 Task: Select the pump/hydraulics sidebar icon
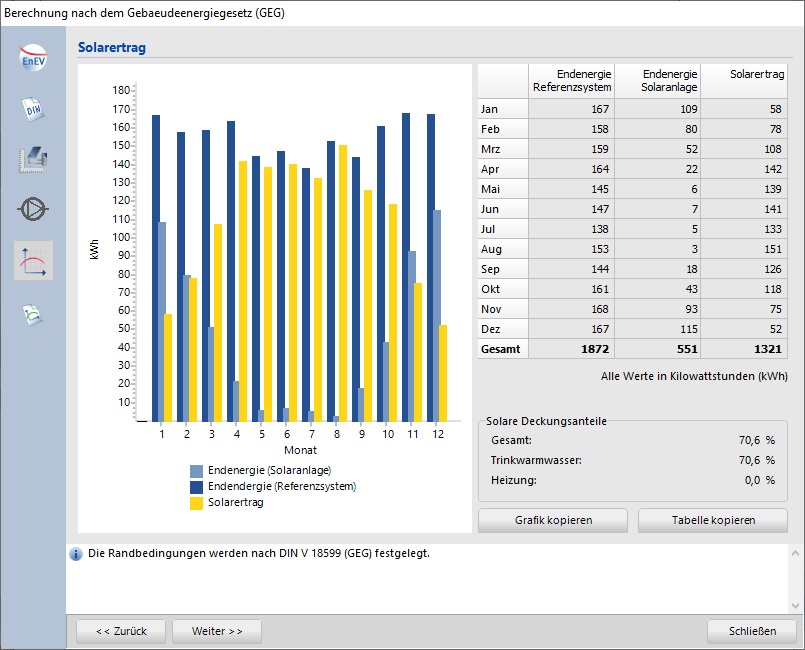(x=31, y=207)
